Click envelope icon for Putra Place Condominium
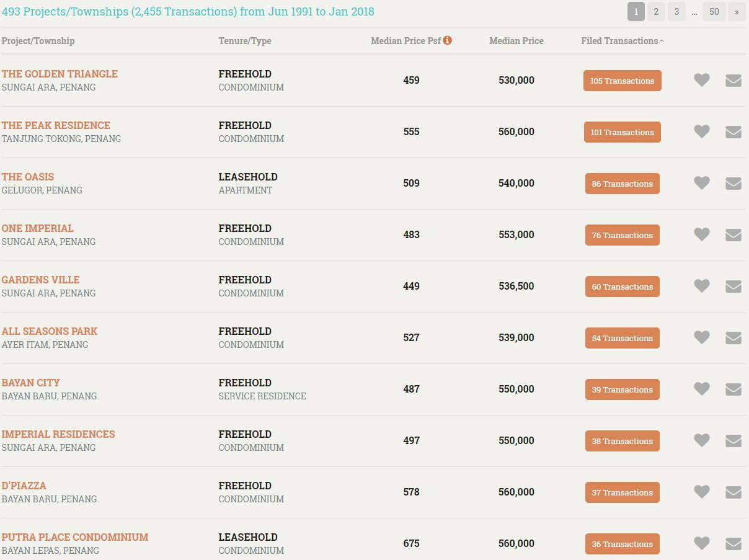This screenshot has height=560, width=749. coord(733,544)
